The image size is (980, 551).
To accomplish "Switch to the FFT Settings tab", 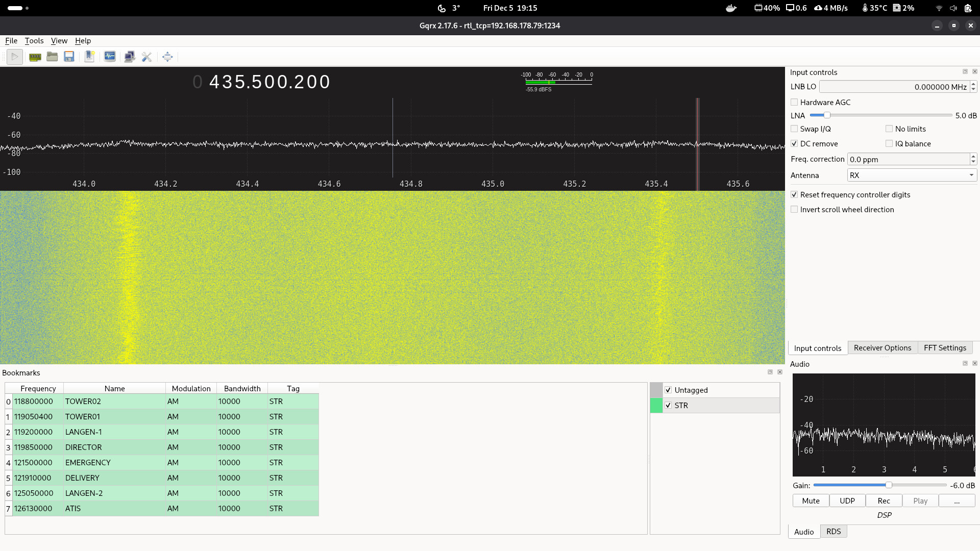I will [945, 347].
